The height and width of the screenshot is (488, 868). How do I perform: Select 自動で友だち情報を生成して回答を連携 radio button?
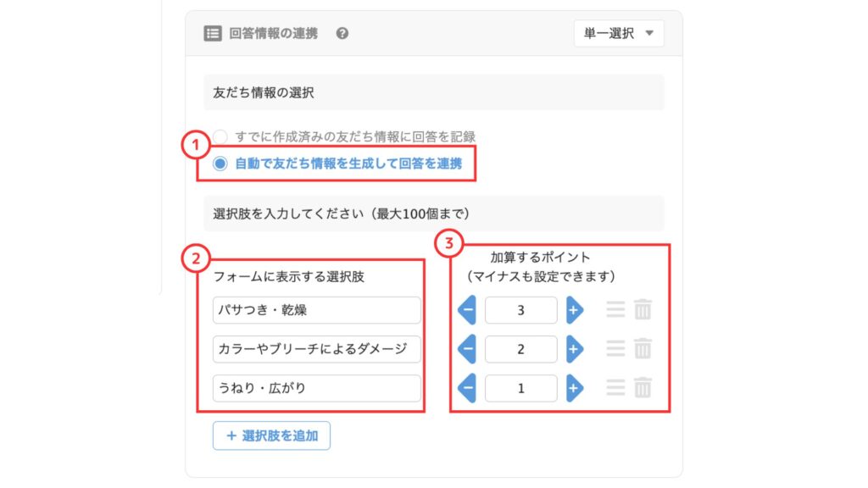point(220,164)
